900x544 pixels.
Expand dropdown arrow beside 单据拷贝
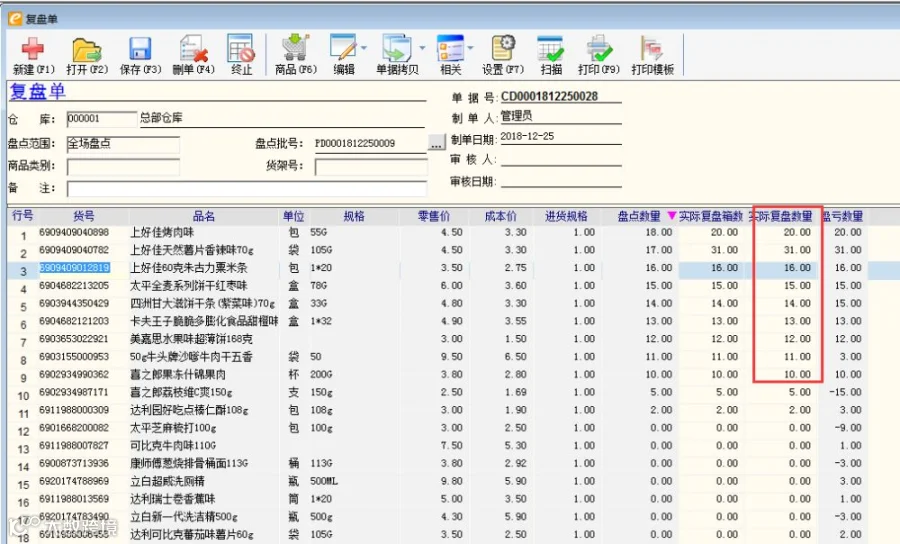click(x=422, y=48)
